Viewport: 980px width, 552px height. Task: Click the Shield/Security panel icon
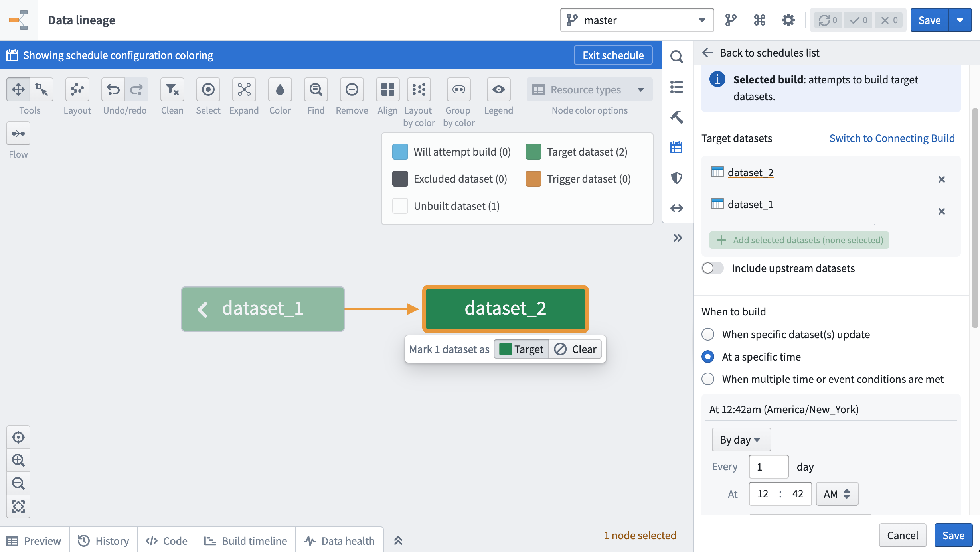pos(676,177)
